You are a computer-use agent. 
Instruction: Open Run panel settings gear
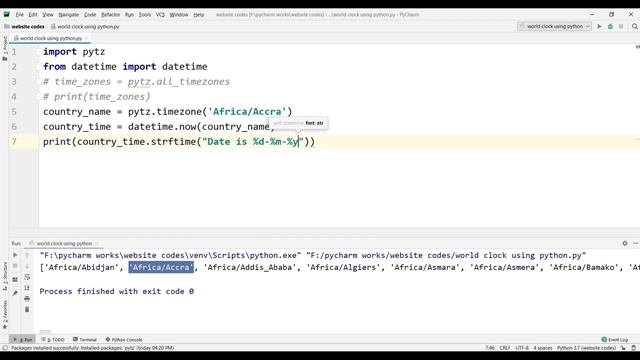[x=625, y=243]
